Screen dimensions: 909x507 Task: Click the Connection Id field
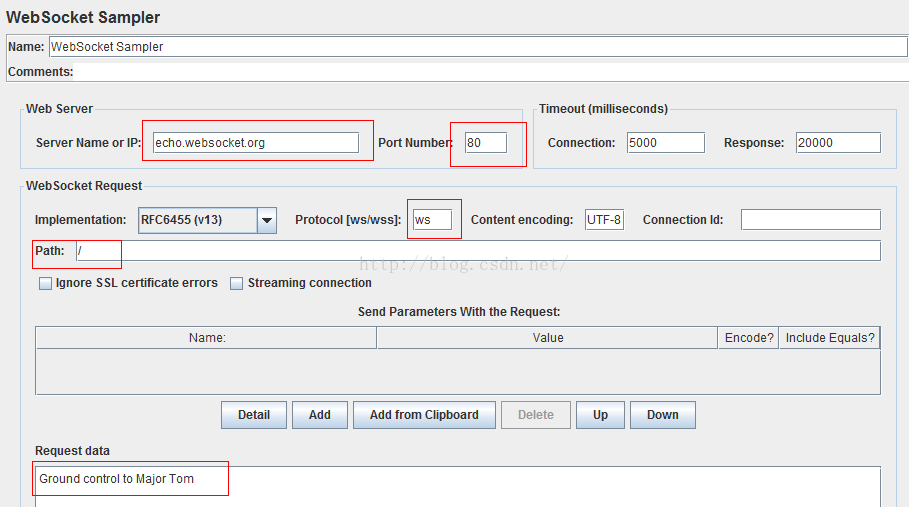[x=810, y=220]
